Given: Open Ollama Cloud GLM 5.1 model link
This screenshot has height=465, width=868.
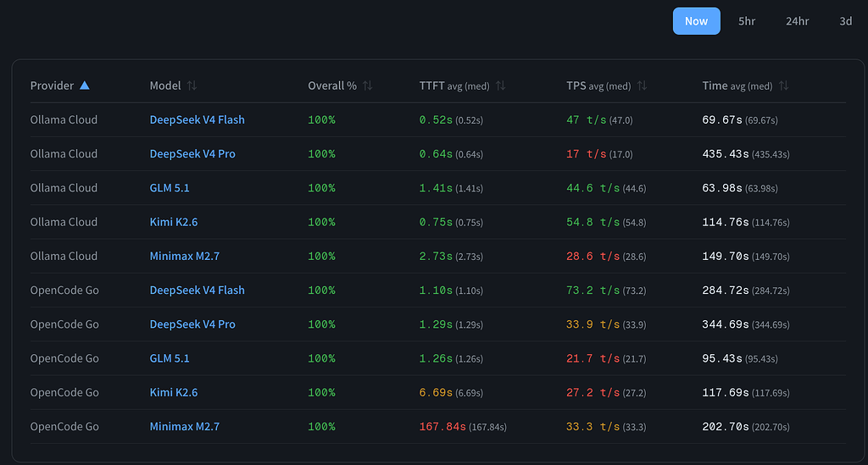Looking at the screenshot, I should pyautogui.click(x=170, y=188).
